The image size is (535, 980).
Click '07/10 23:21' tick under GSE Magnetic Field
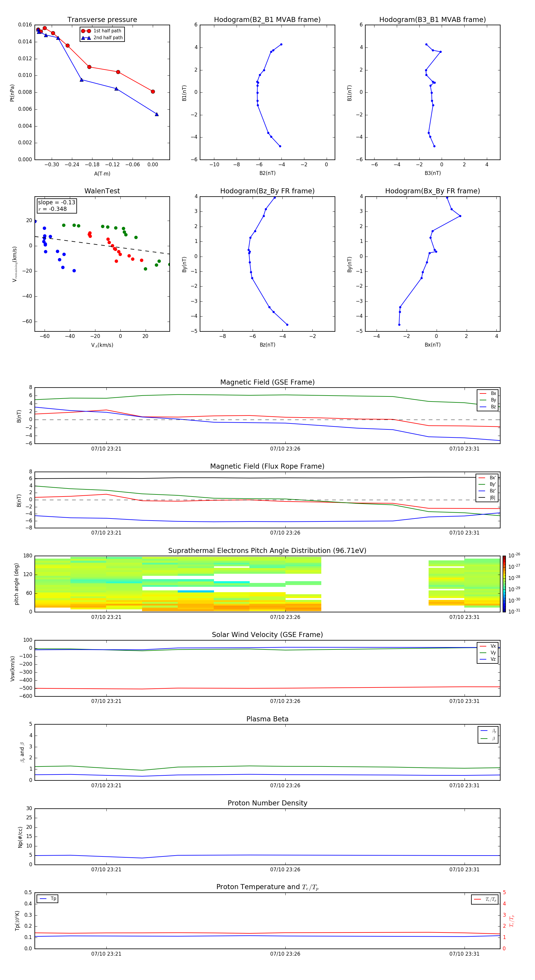point(106,448)
